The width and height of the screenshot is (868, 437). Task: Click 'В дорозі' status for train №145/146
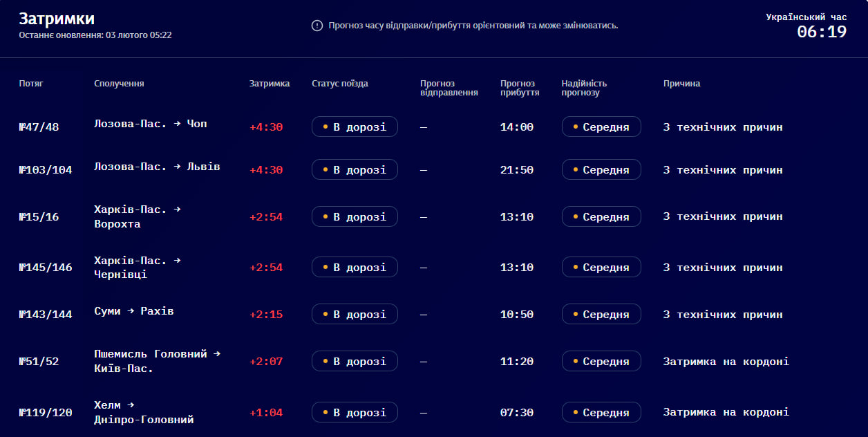tap(355, 268)
